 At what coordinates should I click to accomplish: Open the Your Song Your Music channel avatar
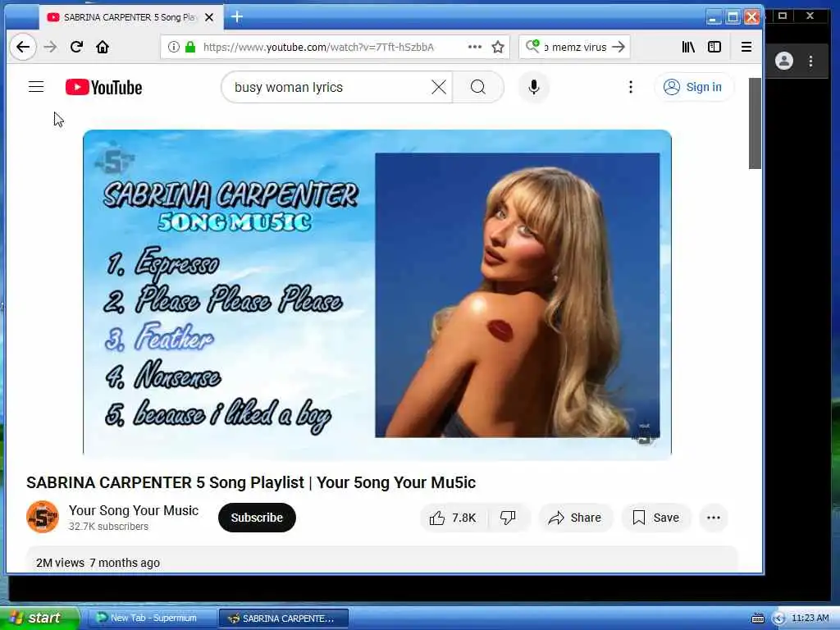[43, 517]
